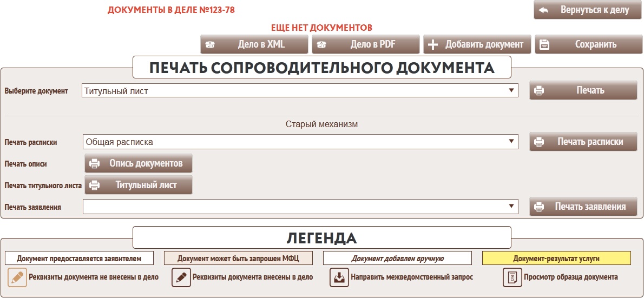This screenshot has width=644, height=298.
Task: Click the dark pencil icon for entered requisites
Action: (x=181, y=277)
